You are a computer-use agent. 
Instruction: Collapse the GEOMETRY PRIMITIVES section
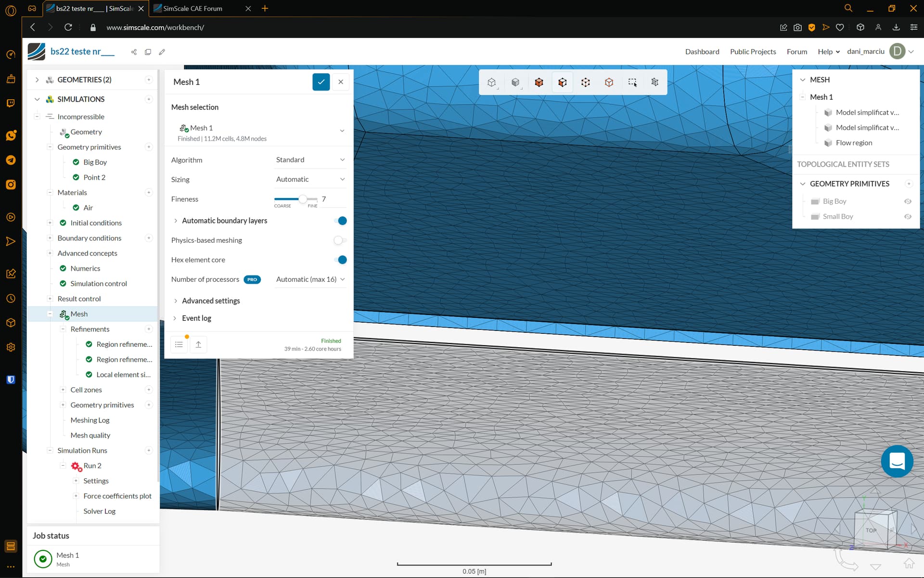(x=802, y=184)
